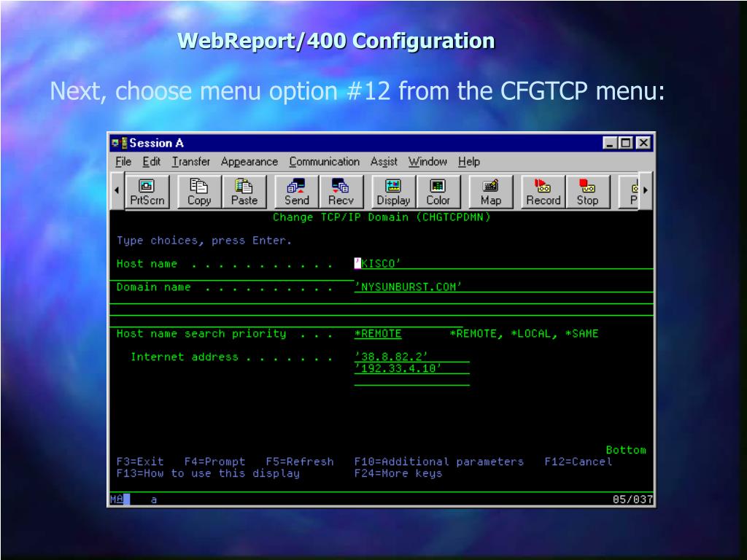
Task: Open the Color mapping toolbar icon
Action: (438, 192)
